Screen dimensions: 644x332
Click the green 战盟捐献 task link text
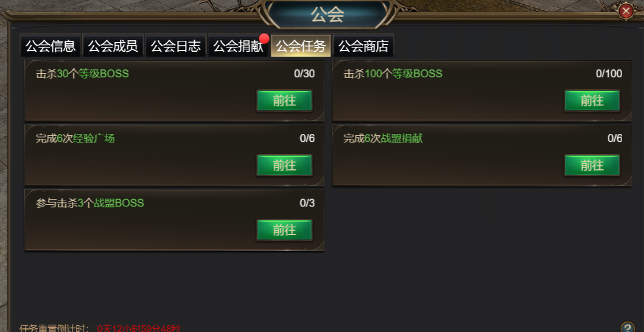(x=402, y=138)
